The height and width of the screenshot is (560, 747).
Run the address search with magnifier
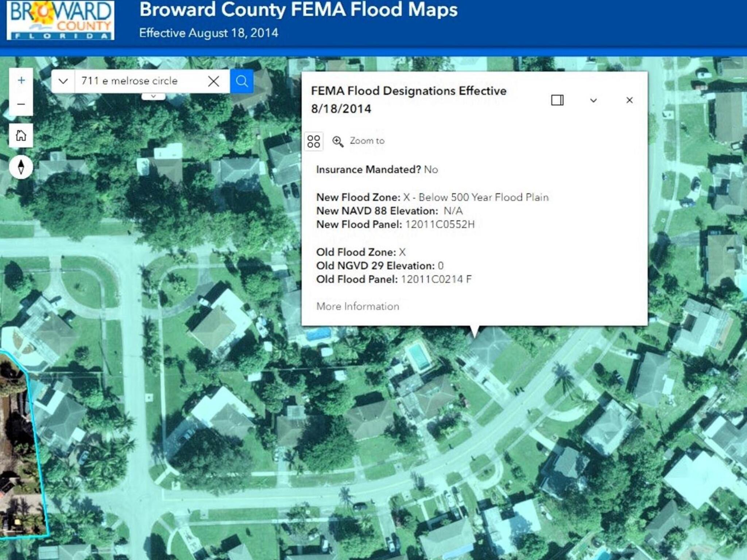pos(241,81)
